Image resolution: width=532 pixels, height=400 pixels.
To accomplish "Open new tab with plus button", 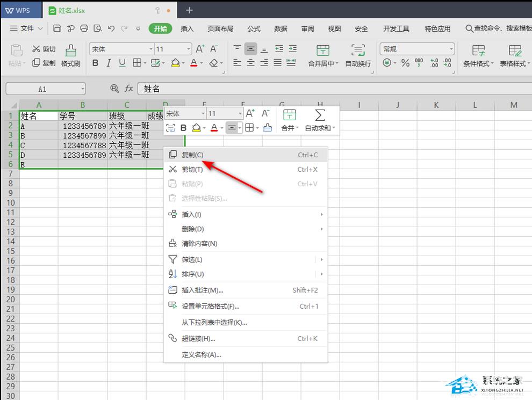I will point(189,10).
